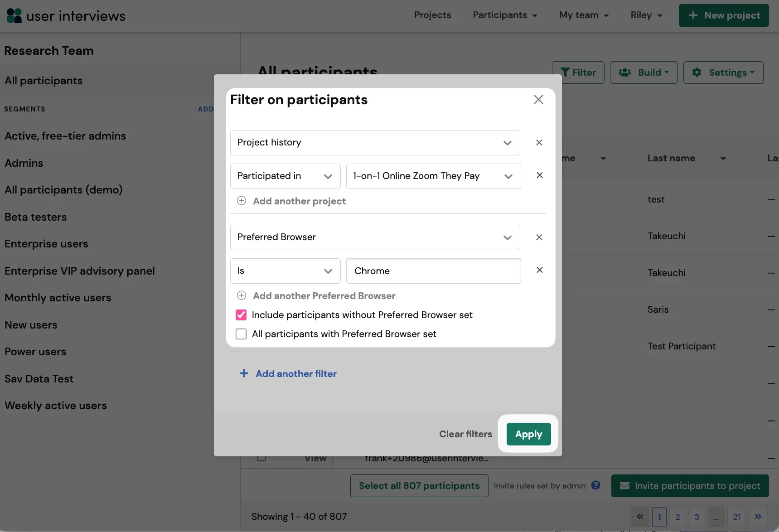Click Add another project text
Viewport: 779px width, 532px height.
300,201
